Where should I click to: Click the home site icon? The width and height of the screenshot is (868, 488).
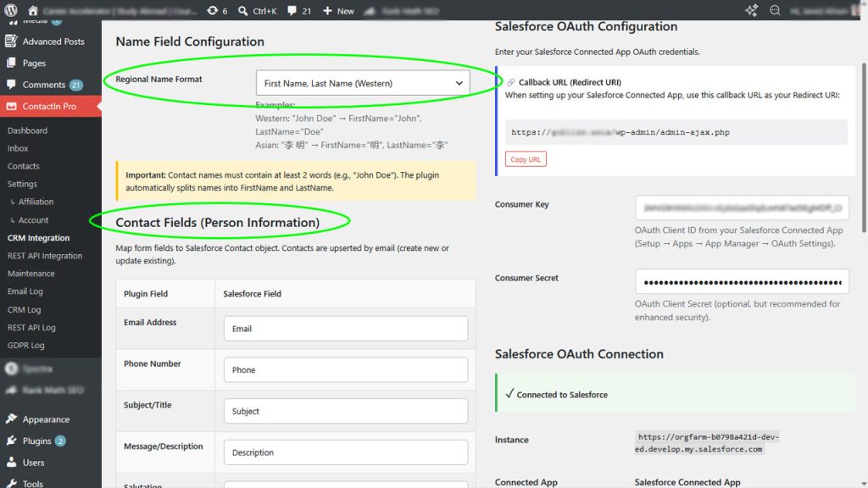[33, 10]
